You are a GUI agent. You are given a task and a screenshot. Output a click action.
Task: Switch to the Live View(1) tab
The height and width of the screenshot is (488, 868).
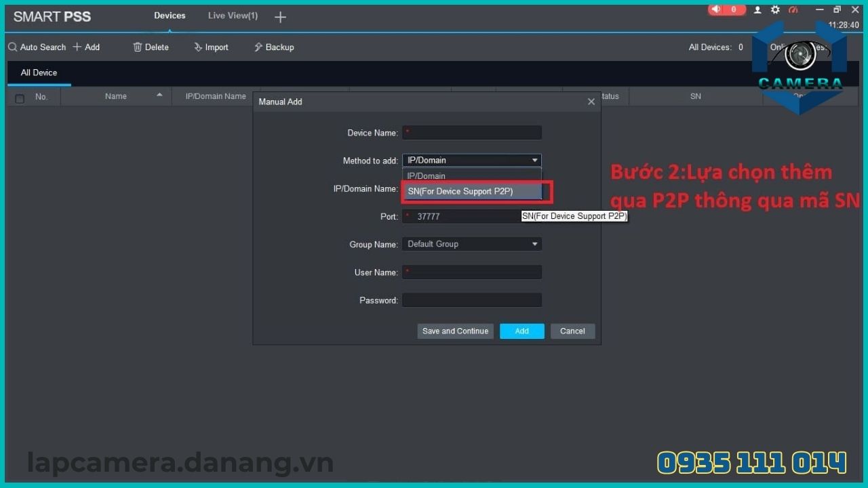pyautogui.click(x=233, y=16)
